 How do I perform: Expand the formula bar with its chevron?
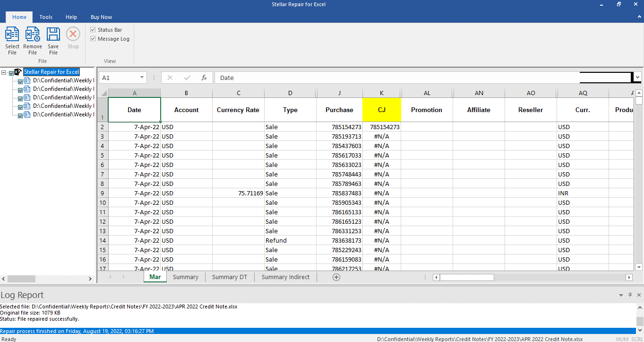(x=638, y=77)
